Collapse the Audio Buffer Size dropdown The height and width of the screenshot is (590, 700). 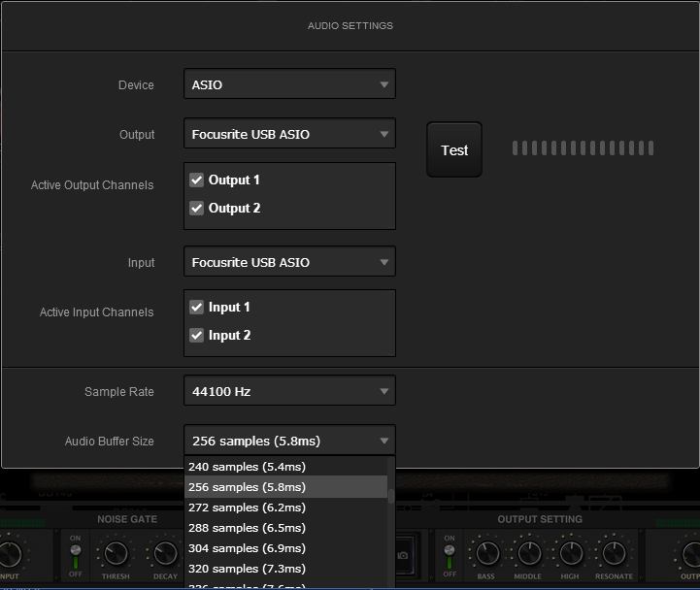click(x=289, y=440)
